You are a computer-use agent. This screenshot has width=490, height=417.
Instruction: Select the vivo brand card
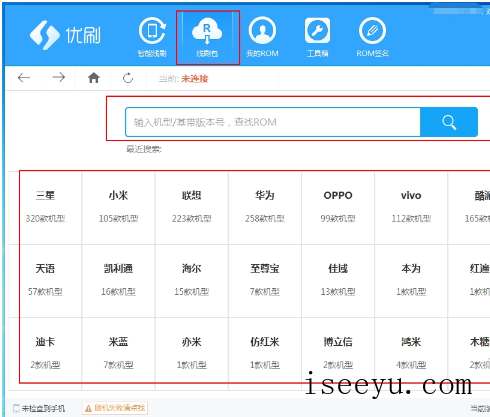411,208
